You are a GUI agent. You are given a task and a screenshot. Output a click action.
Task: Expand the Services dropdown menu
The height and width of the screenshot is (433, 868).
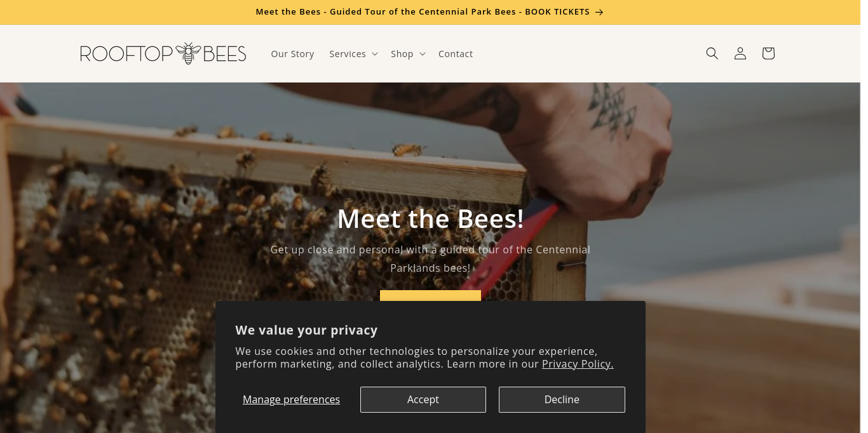point(353,54)
